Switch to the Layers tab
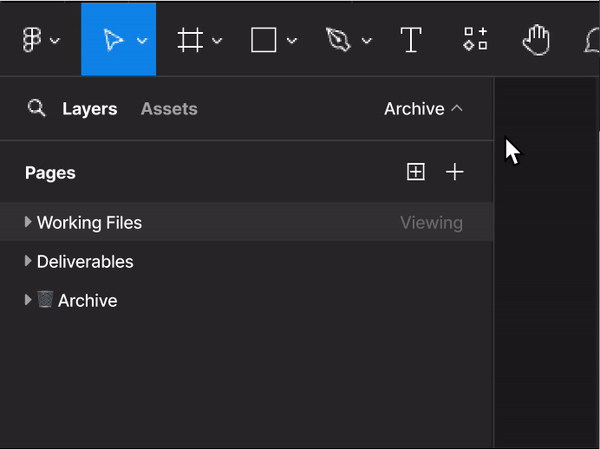This screenshot has width=600, height=449. pos(90,109)
